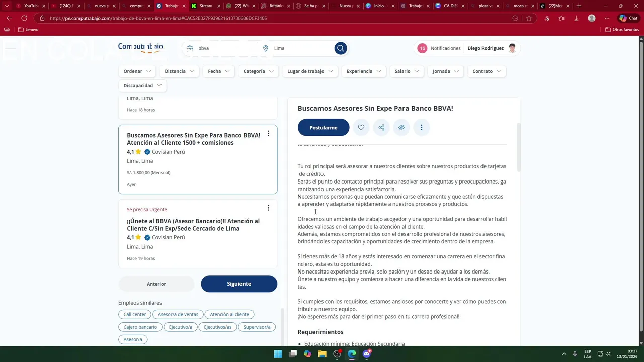Open Windows Start menu
The width and height of the screenshot is (644, 362).
[x=278, y=354]
